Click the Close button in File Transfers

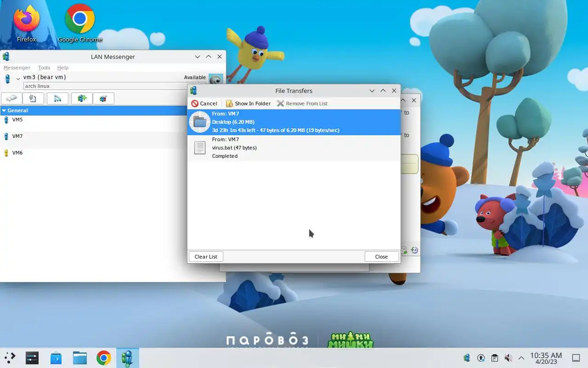(381, 257)
